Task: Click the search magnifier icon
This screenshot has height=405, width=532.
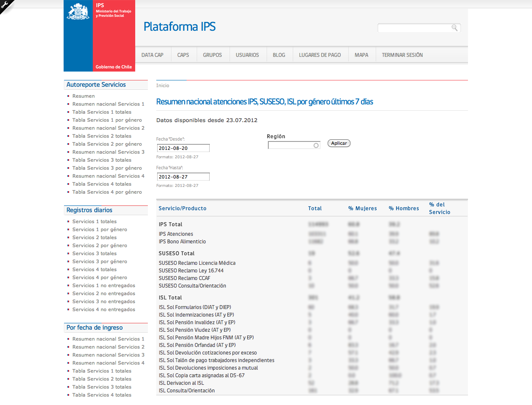Action: click(454, 27)
